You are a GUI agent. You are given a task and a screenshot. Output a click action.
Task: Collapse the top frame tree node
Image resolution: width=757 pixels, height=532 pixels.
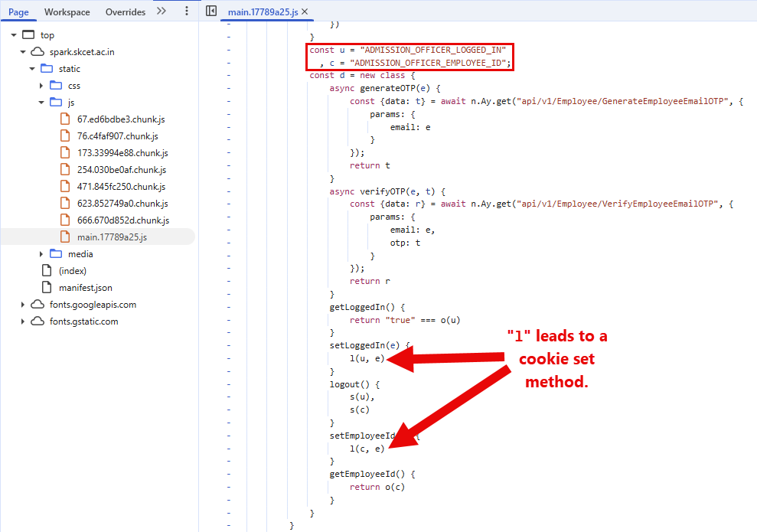pos(13,35)
